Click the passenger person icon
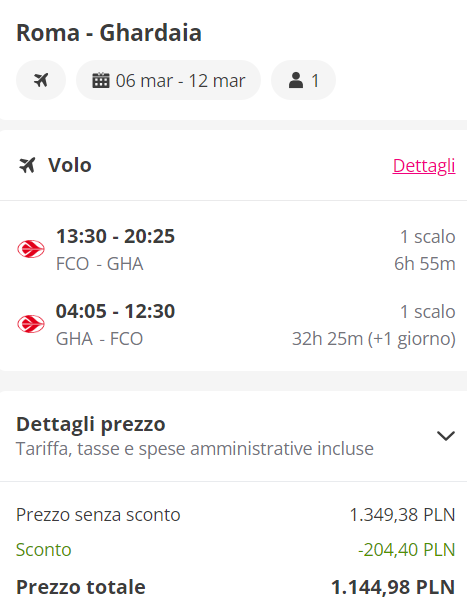467x606 pixels. 296,80
